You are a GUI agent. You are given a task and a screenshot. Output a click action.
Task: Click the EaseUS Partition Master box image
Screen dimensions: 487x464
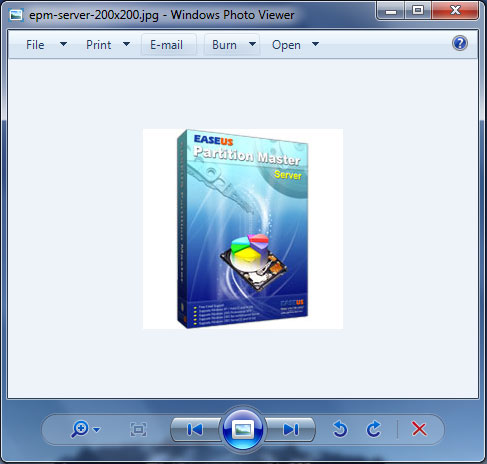coord(243,229)
